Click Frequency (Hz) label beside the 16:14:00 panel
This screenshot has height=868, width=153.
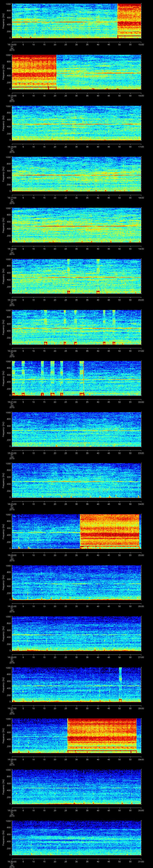(3, 21)
